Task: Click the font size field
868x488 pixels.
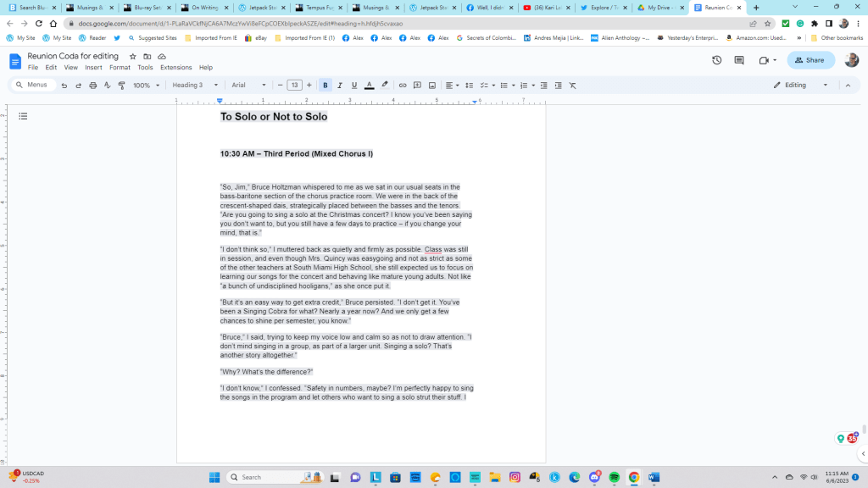Action: 294,86
